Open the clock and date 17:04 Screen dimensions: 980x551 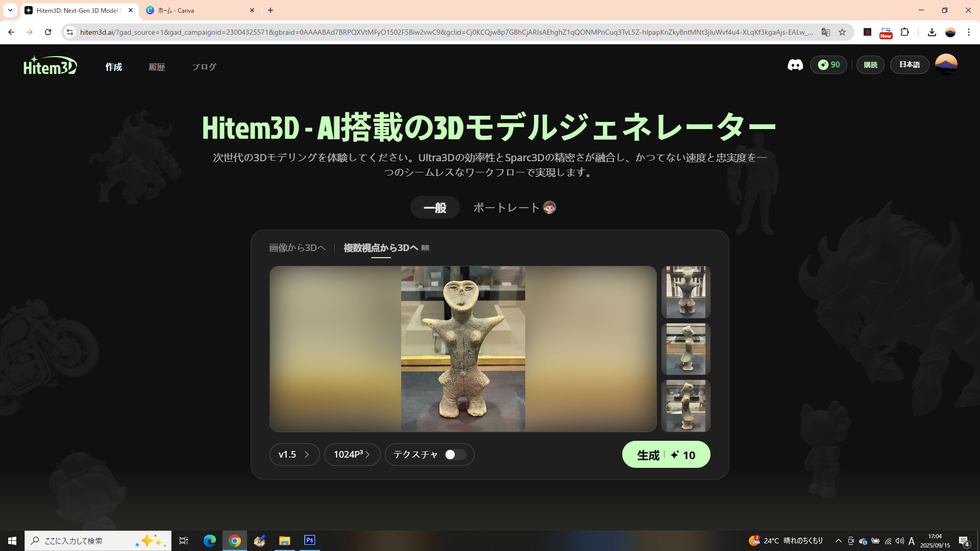[935, 541]
